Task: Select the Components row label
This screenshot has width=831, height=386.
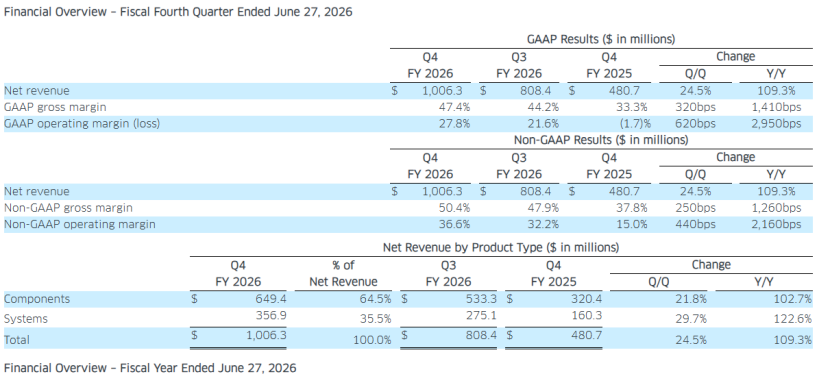Action: [37, 299]
